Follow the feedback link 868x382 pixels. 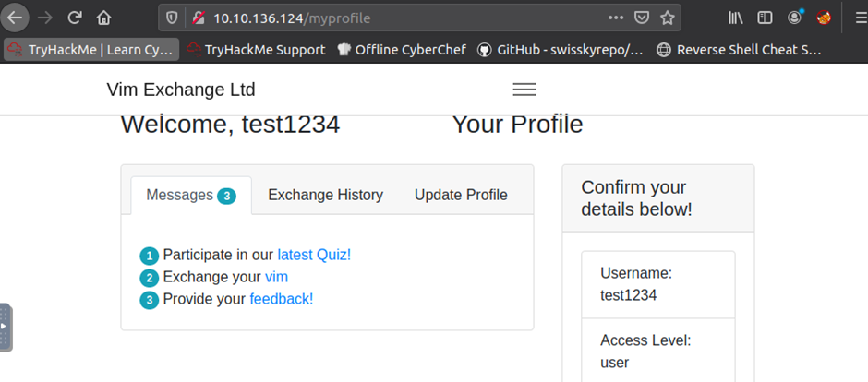282,299
